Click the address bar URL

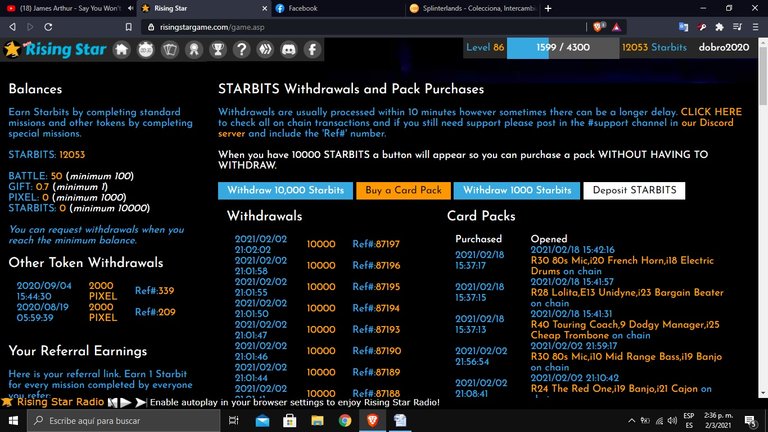click(212, 27)
